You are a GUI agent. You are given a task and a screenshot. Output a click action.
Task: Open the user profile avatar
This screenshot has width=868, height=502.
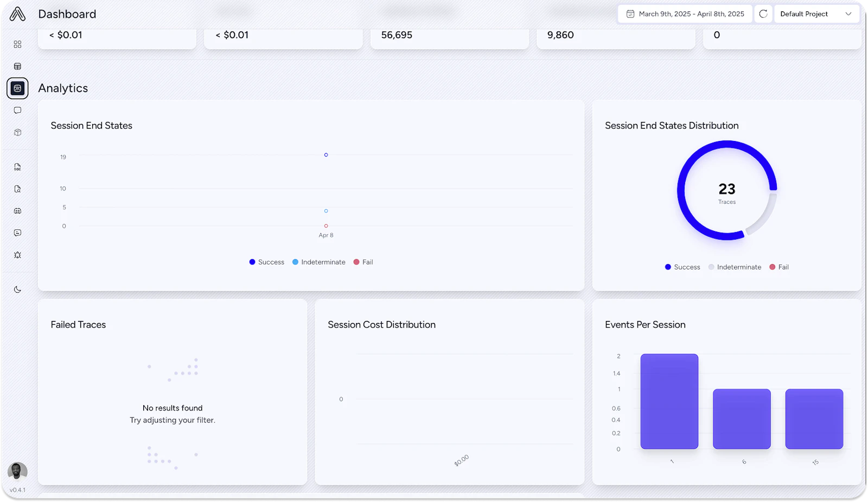pos(17,471)
